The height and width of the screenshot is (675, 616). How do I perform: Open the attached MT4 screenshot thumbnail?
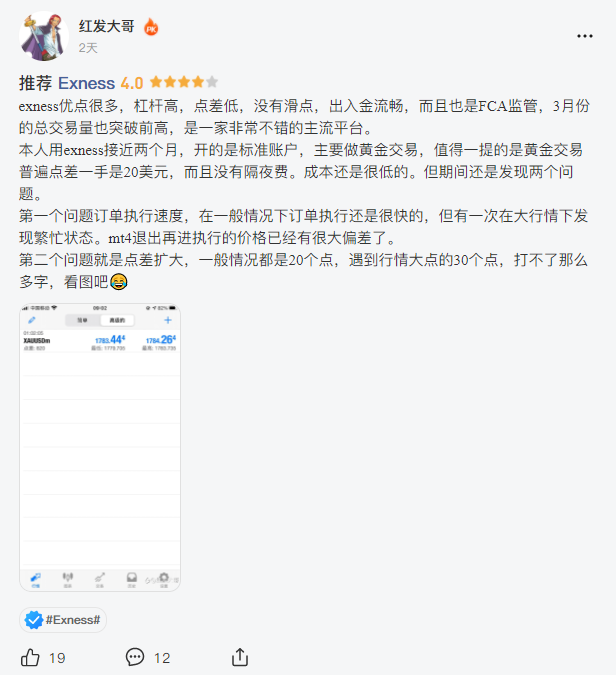(x=100, y=447)
